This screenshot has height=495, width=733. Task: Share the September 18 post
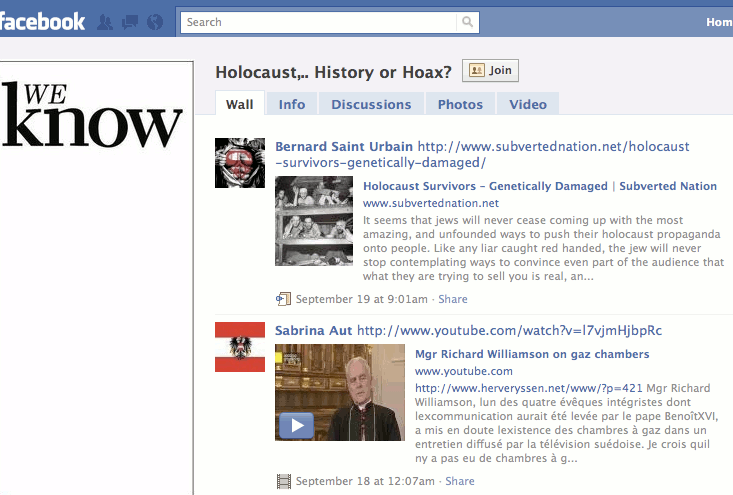460,481
